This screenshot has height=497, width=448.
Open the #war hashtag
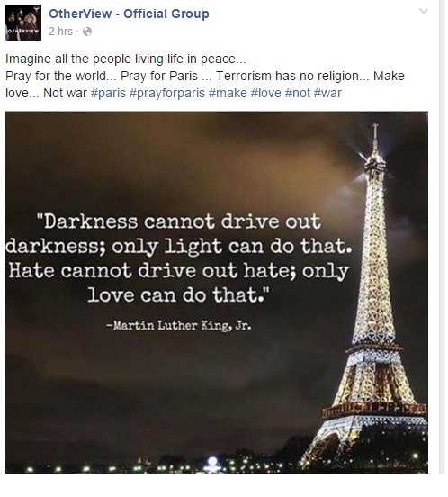(x=327, y=94)
